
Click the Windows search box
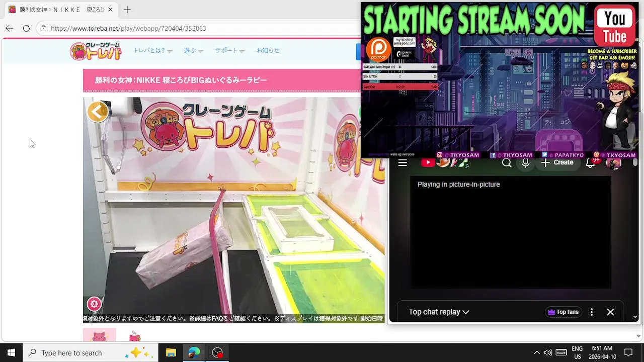[91, 352]
